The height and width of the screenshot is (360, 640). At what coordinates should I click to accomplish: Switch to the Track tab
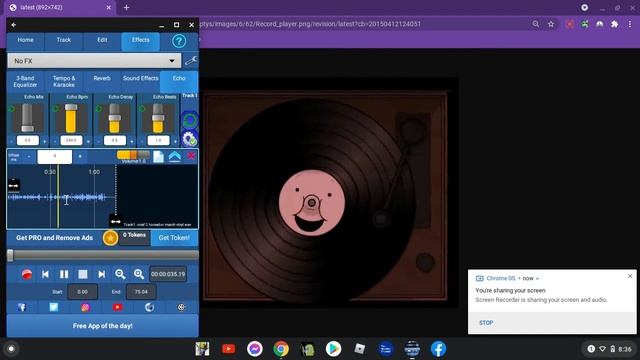[64, 40]
